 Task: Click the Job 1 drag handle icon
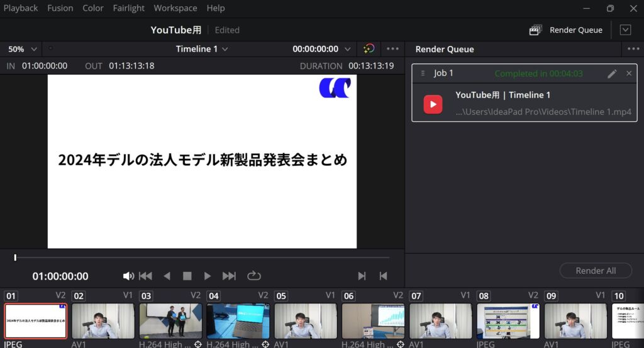[423, 73]
